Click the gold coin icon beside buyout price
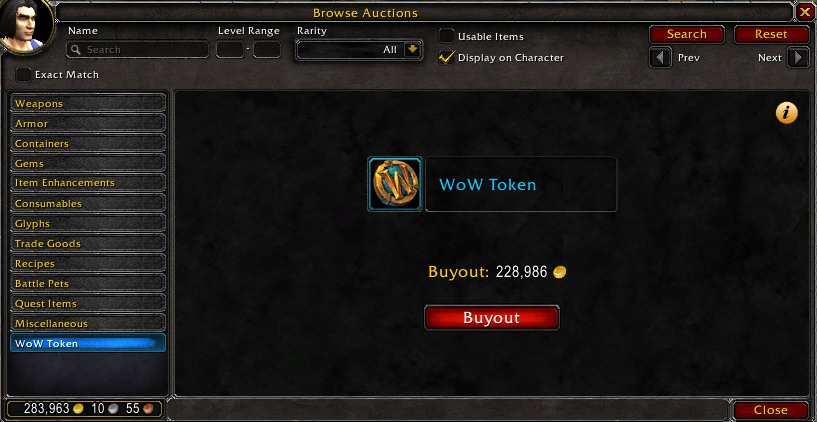 tap(560, 272)
